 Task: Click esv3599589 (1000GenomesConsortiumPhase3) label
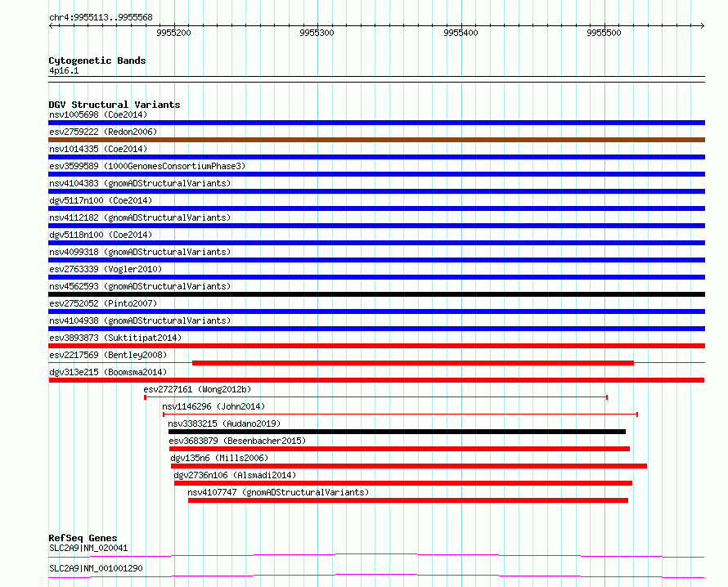tap(147, 166)
